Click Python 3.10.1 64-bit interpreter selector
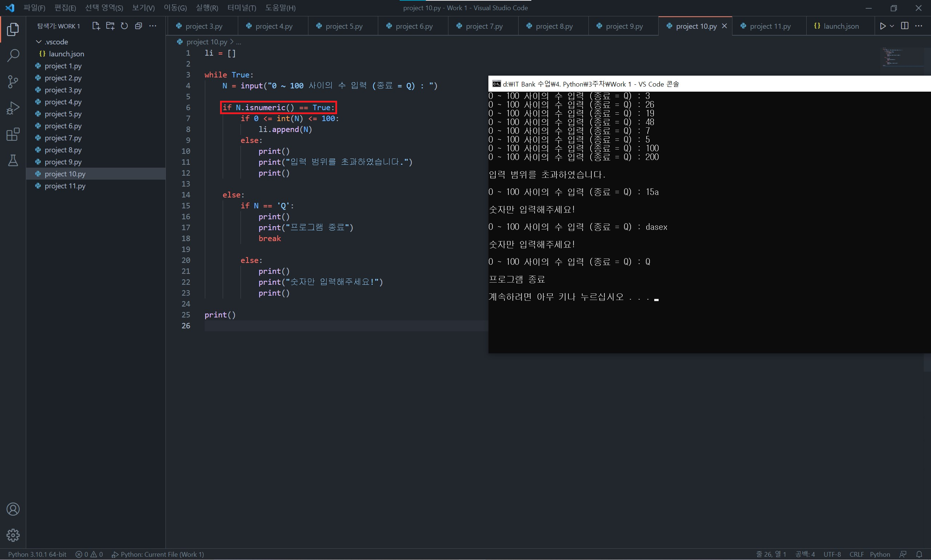The height and width of the screenshot is (560, 931). coord(37,554)
